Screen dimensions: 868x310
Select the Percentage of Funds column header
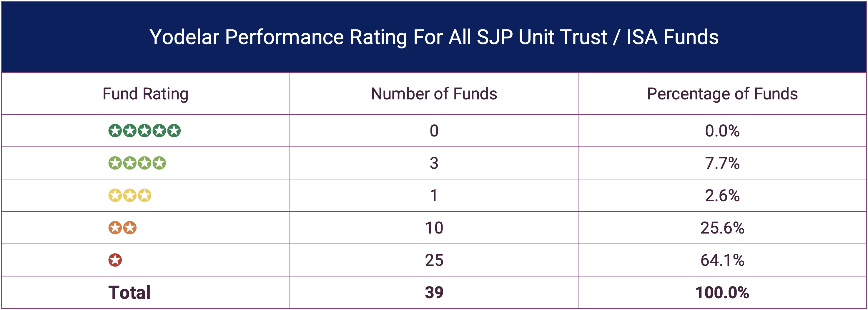[x=722, y=94]
